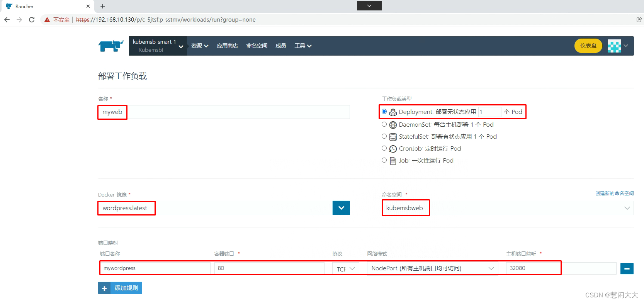This screenshot has width=644, height=302.
Task: Close the Rancher browser tab
Action: (x=88, y=6)
